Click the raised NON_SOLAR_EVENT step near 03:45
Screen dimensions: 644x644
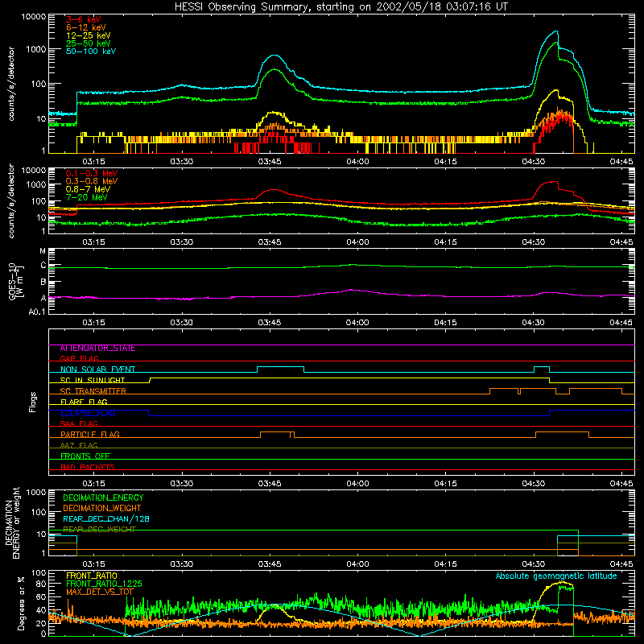pos(280,367)
